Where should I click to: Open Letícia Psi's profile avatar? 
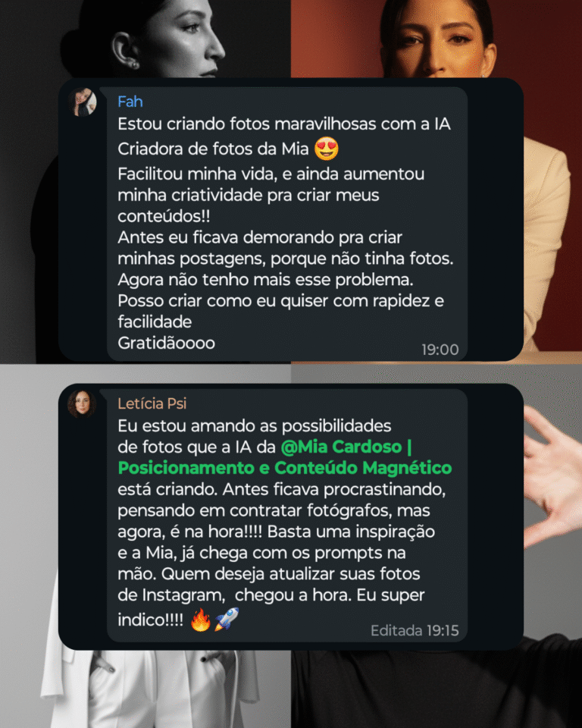point(82,403)
